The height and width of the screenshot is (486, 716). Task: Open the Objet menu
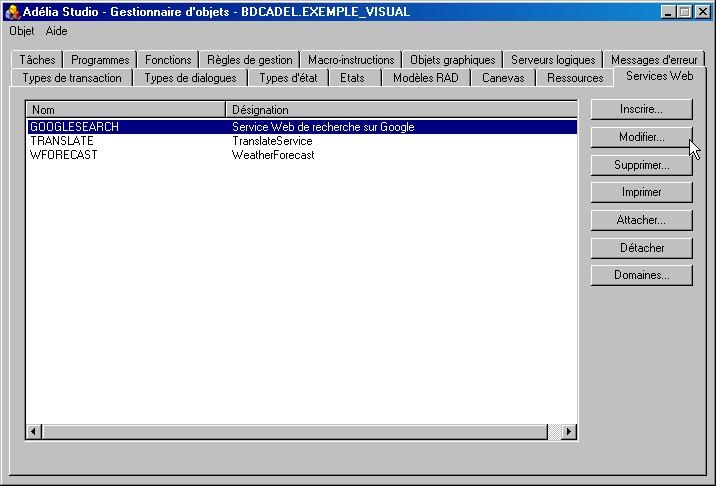pyautogui.click(x=21, y=31)
